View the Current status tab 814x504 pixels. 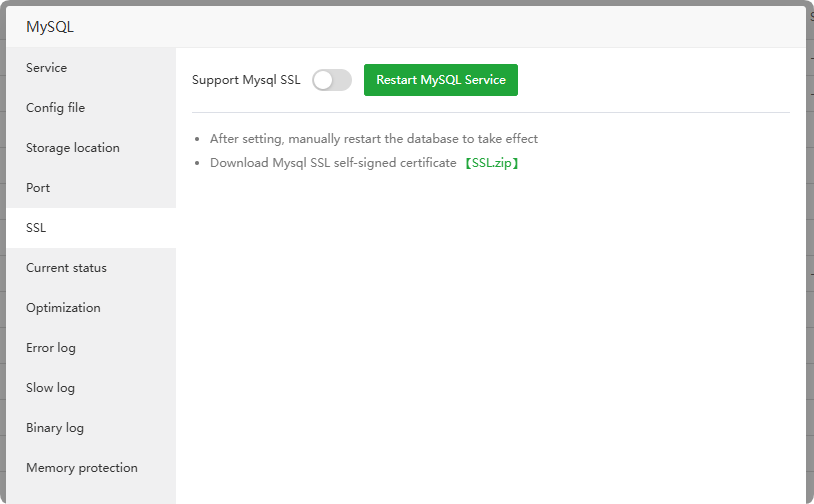click(x=66, y=268)
